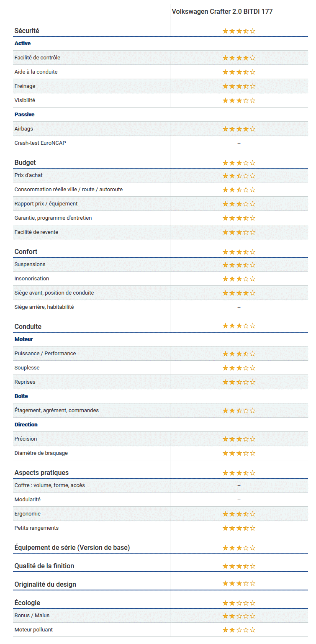This screenshot has height=644, width=316.
Task: Click the dash value for Modularité
Action: [239, 500]
